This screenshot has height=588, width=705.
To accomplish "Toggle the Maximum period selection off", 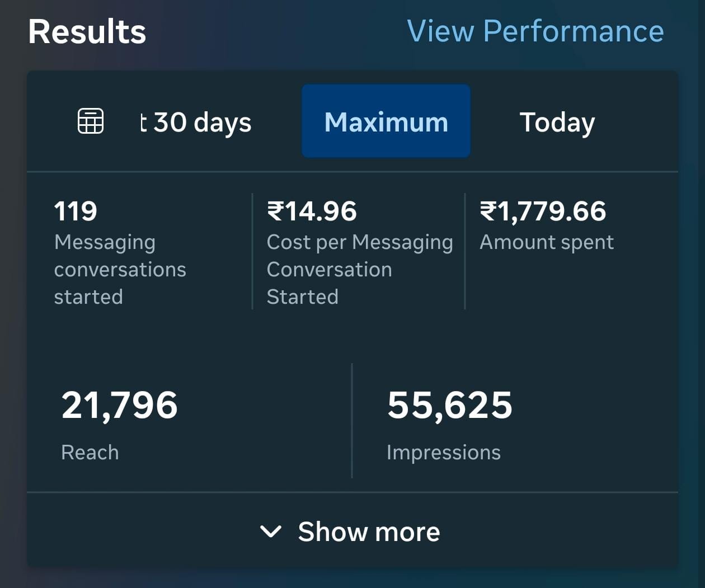I will click(x=386, y=121).
